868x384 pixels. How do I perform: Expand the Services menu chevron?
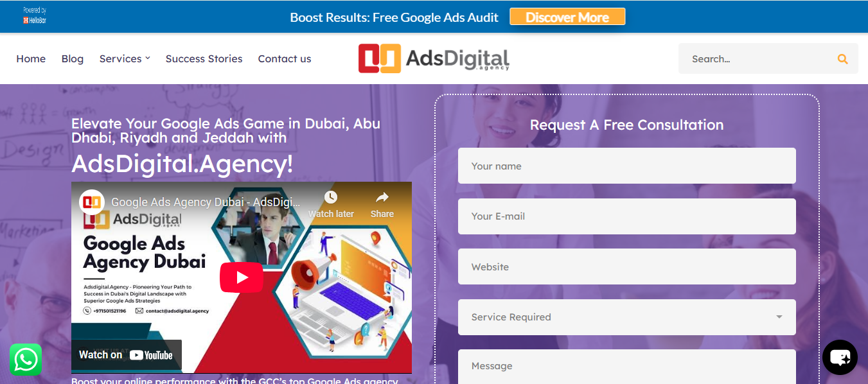(x=147, y=58)
